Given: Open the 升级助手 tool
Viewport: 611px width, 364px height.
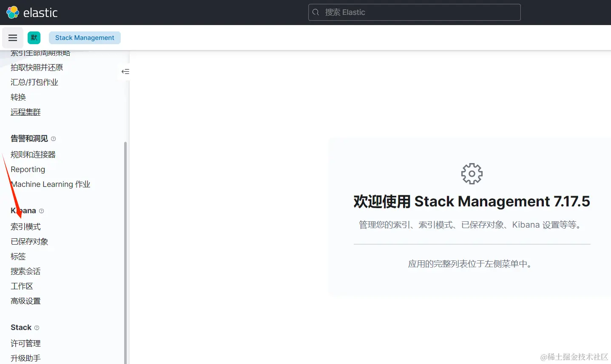Looking at the screenshot, I should 25,358.
